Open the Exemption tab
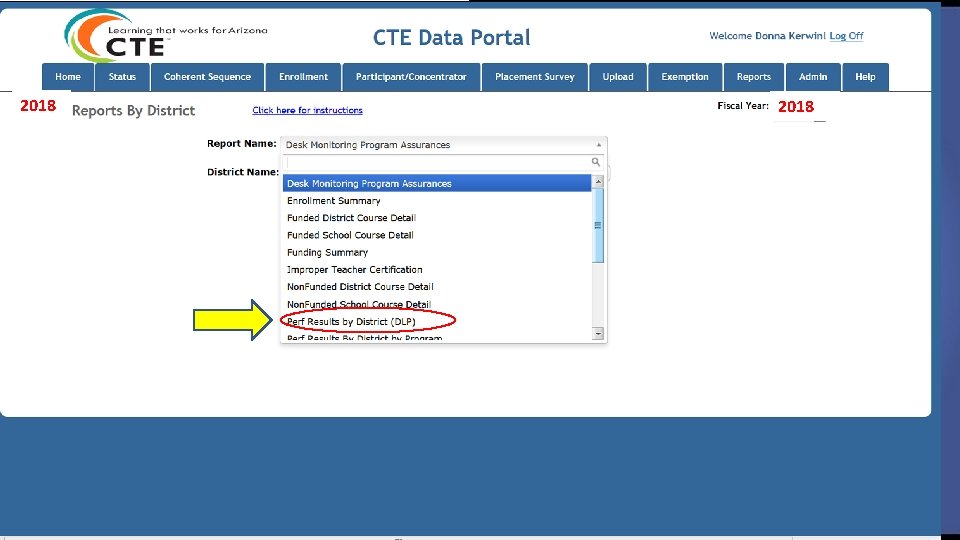Screen dimensions: 960x540 685,77
